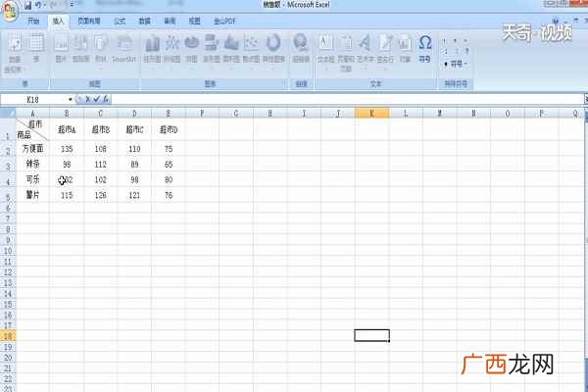Select the 超市C header cell
Image resolution: width=588 pixels, height=392 pixels.
(134, 129)
